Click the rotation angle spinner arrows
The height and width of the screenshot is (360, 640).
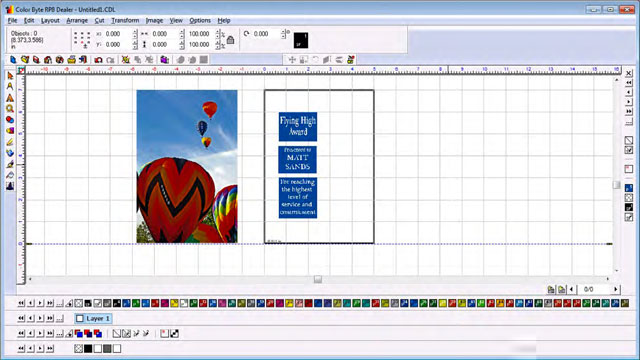283,34
